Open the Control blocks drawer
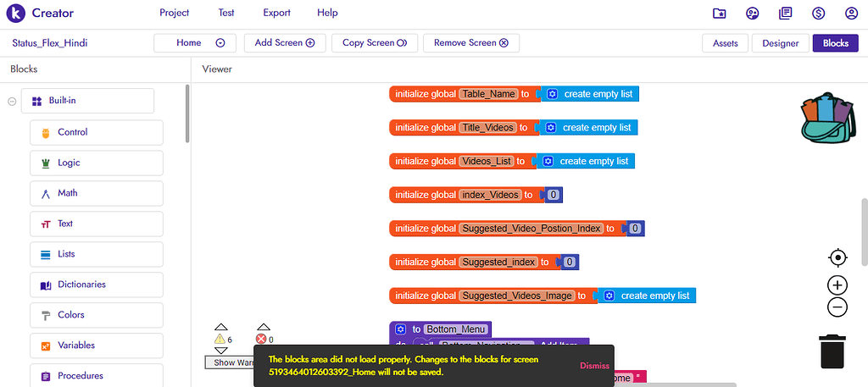Screen dimensions: 868x387 pos(97,133)
